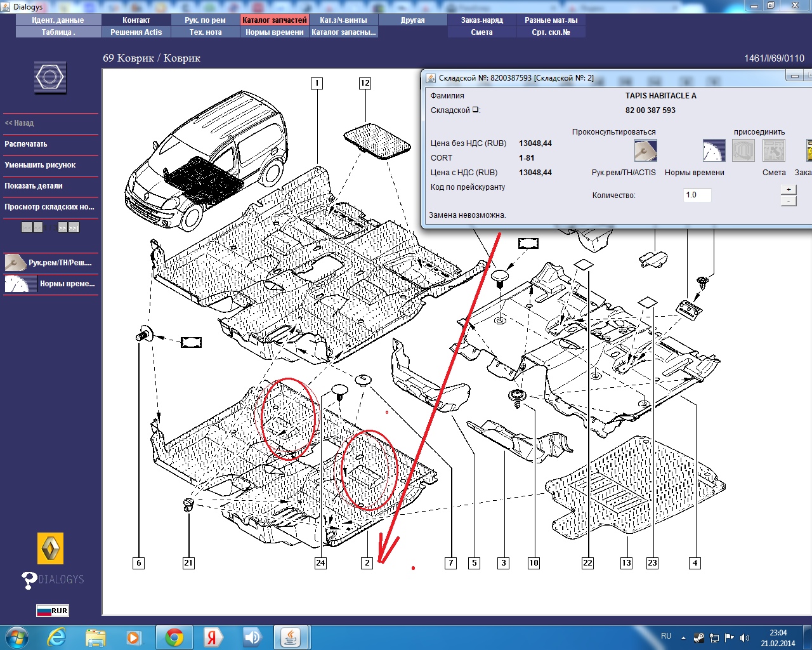Viewport: 812px width, 650px height.
Task: Select part callout number 2 in diagram
Action: tap(367, 563)
